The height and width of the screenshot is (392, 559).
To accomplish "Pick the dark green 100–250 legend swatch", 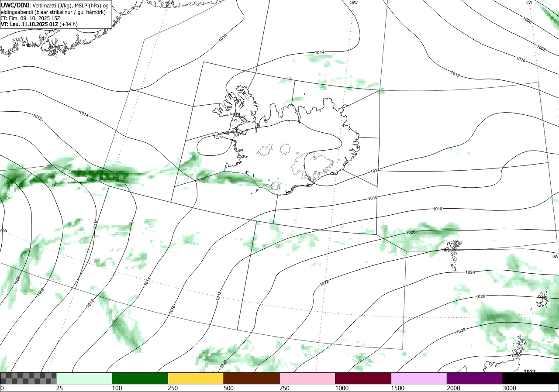I will coord(140,378).
